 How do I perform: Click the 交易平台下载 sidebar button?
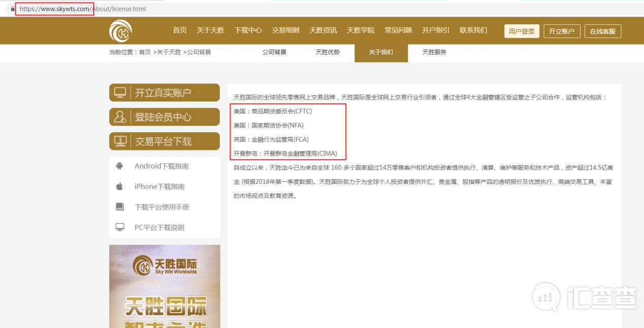pos(165,142)
